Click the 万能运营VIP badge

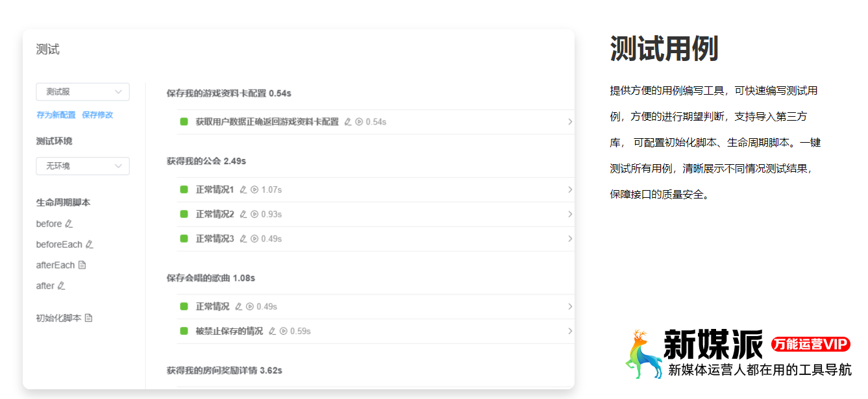tap(811, 345)
